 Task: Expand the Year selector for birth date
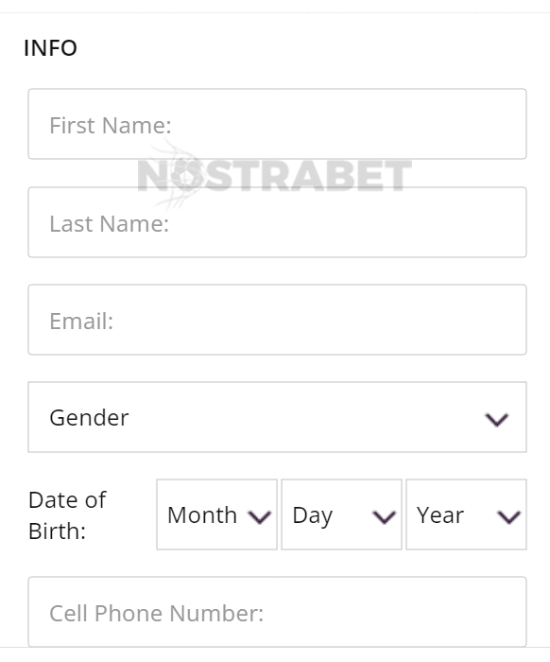click(466, 514)
